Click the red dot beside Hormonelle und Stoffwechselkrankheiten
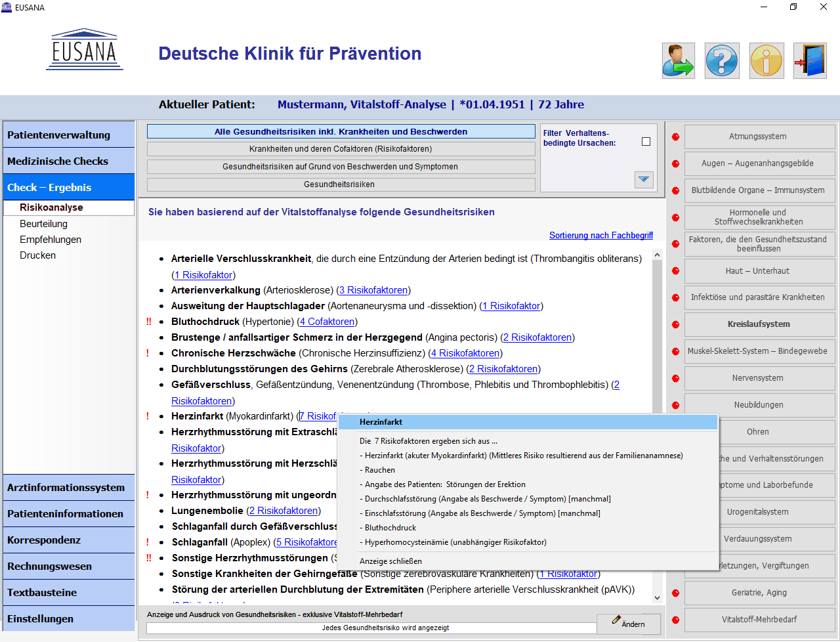 tap(675, 217)
